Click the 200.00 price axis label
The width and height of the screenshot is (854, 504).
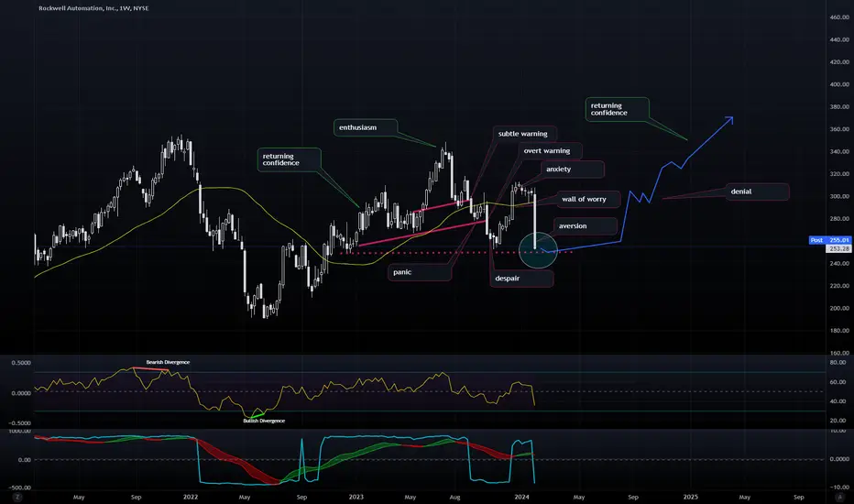839,308
